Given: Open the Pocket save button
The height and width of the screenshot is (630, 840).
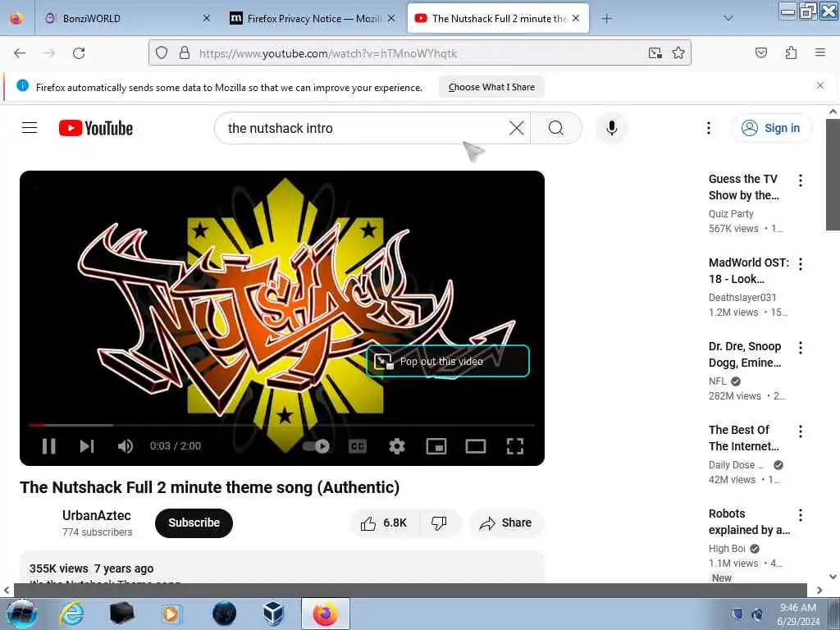Looking at the screenshot, I should click(x=761, y=53).
